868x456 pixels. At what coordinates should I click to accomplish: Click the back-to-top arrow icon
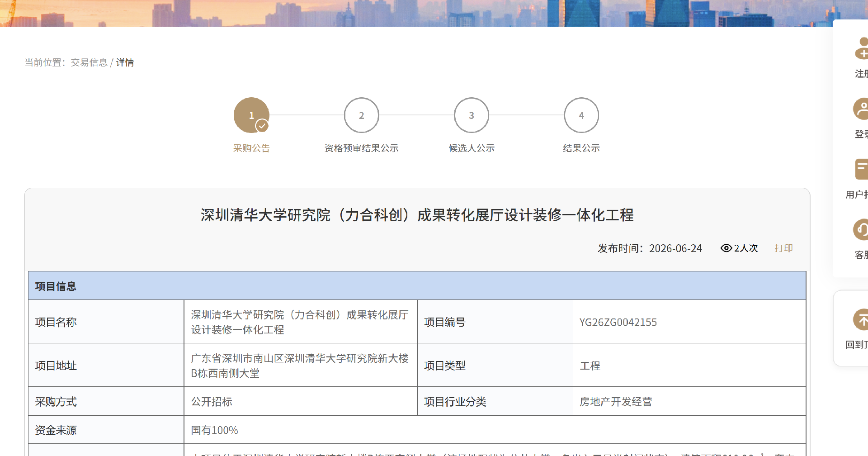click(x=861, y=320)
